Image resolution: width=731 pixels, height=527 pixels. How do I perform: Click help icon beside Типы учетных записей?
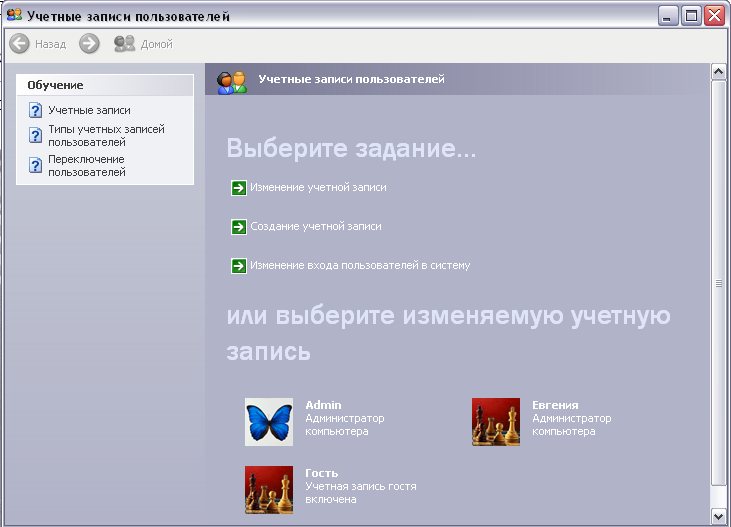click(x=35, y=135)
